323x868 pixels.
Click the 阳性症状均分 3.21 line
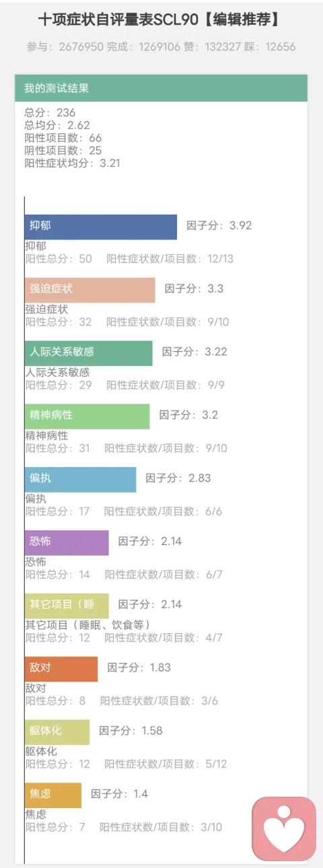pyautogui.click(x=72, y=163)
